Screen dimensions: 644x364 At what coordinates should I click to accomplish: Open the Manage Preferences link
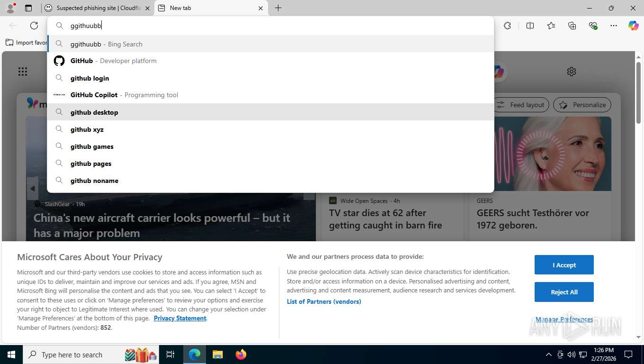click(564, 319)
